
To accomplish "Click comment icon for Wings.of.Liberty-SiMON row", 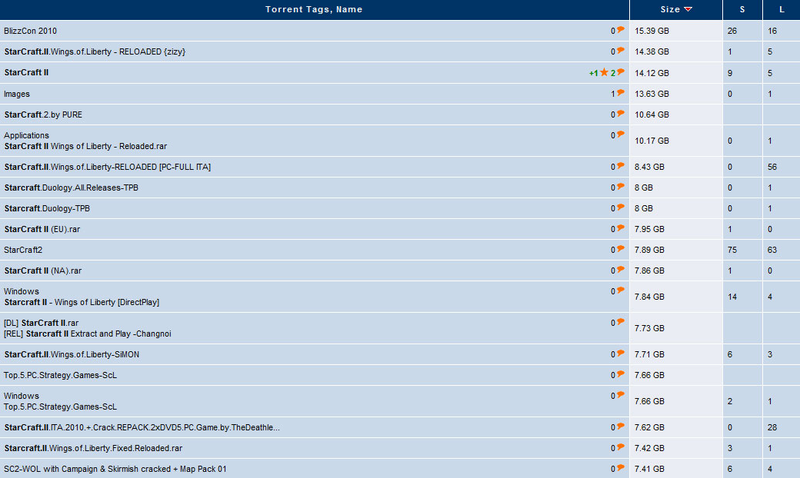I will pos(620,354).
